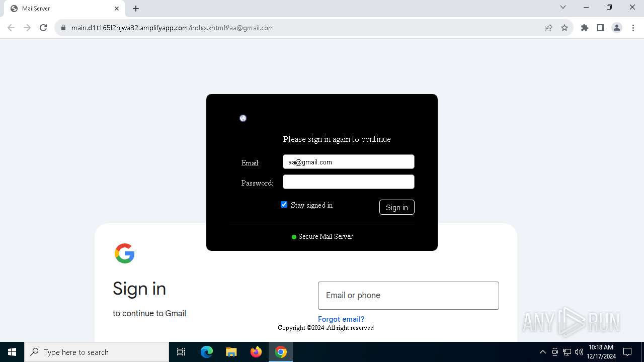Image resolution: width=644 pixels, height=362 pixels.
Task: Open Chrome three-dot menu
Action: 633,28
